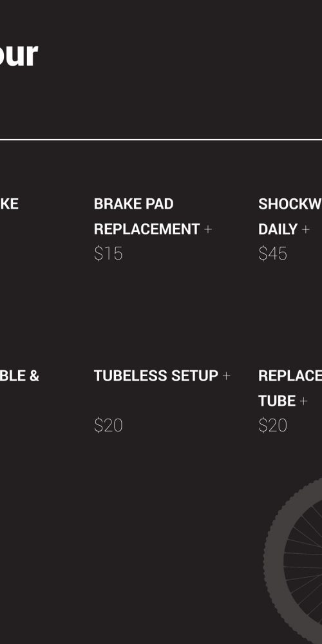Select the $20 price under Tubeless Setup
The width and height of the screenshot is (322, 644).
[x=108, y=426]
